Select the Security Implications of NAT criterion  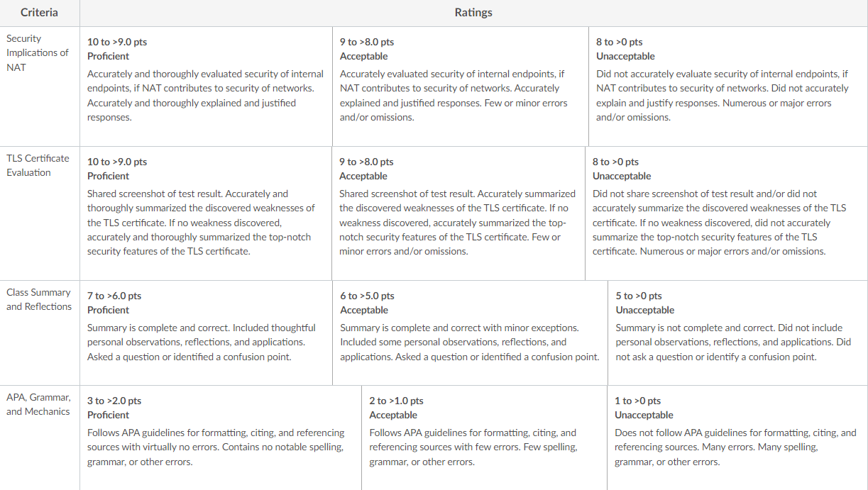pyautogui.click(x=40, y=87)
